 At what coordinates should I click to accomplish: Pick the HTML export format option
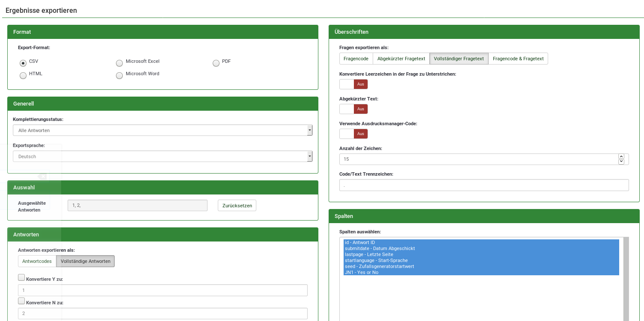23,76
